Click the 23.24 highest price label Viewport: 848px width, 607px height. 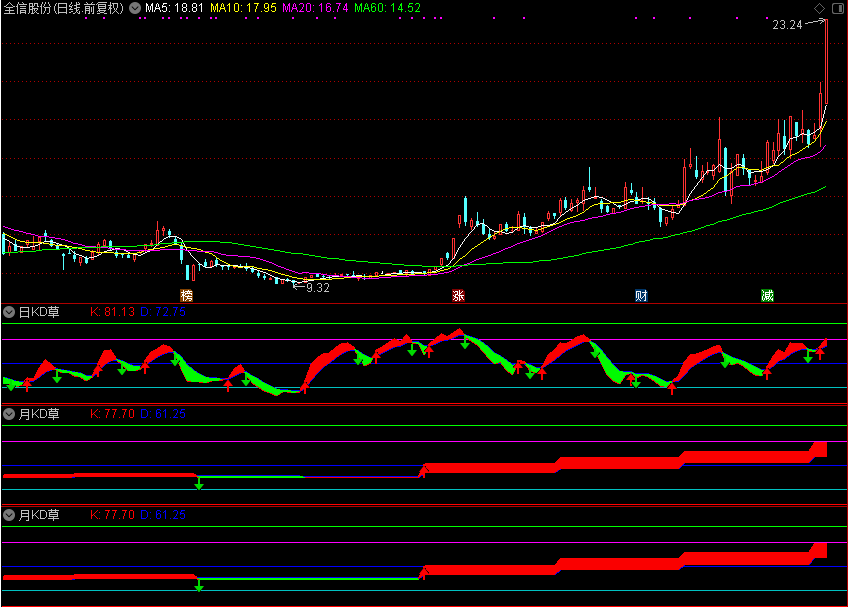787,25
